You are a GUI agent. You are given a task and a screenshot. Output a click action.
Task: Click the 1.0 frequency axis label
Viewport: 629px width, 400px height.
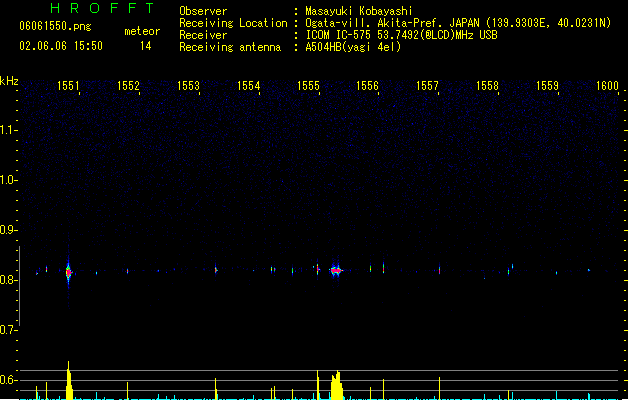pyautogui.click(x=8, y=180)
